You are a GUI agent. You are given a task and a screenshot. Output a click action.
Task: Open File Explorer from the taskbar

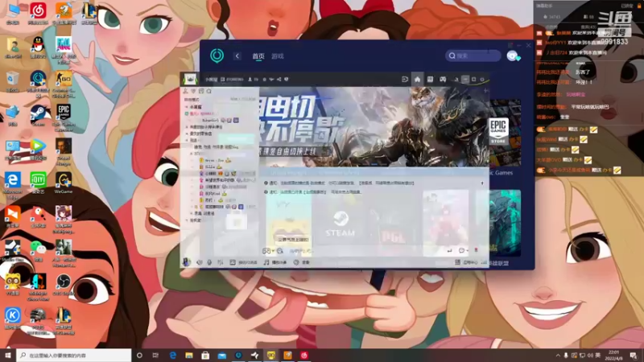189,355
